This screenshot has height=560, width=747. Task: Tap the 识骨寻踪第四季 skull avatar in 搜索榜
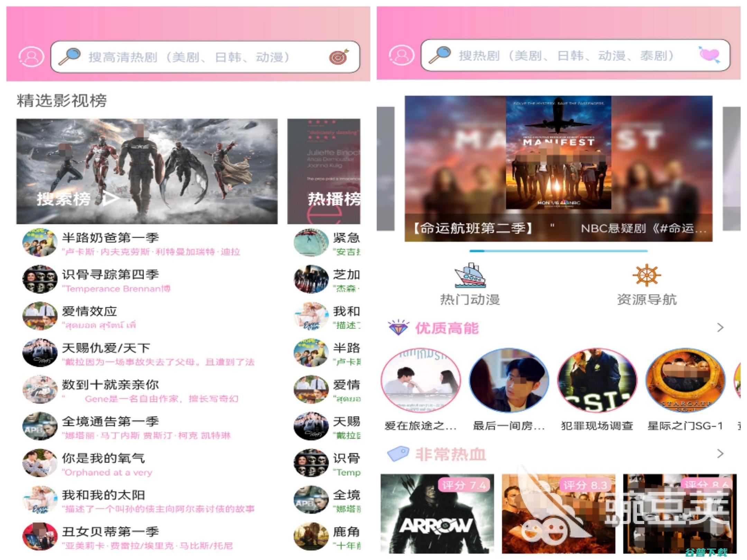pyautogui.click(x=40, y=279)
